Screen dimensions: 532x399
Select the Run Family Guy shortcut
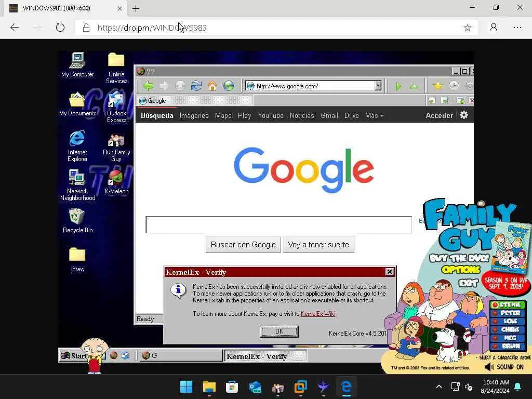pos(116,147)
